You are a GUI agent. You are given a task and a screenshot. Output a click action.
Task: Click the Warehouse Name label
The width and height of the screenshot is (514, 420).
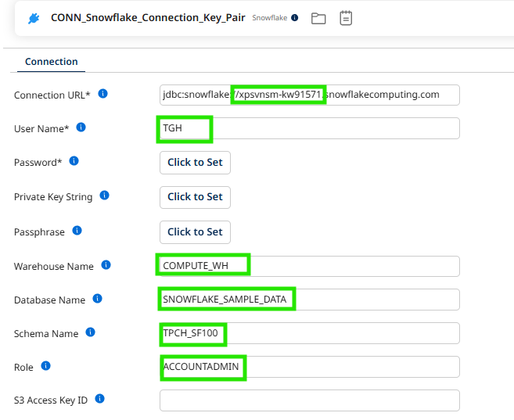53,267
